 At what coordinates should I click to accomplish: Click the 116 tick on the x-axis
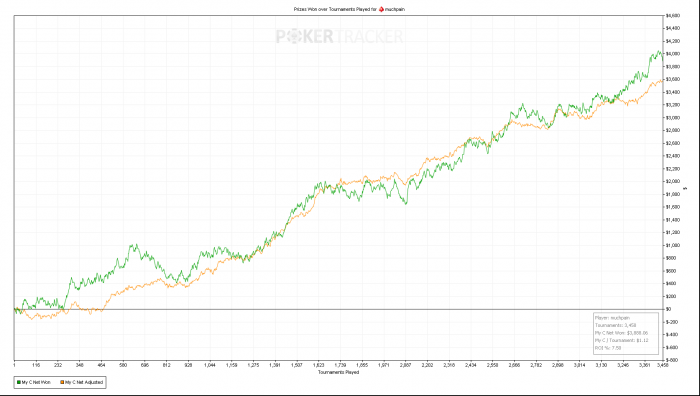coord(36,365)
